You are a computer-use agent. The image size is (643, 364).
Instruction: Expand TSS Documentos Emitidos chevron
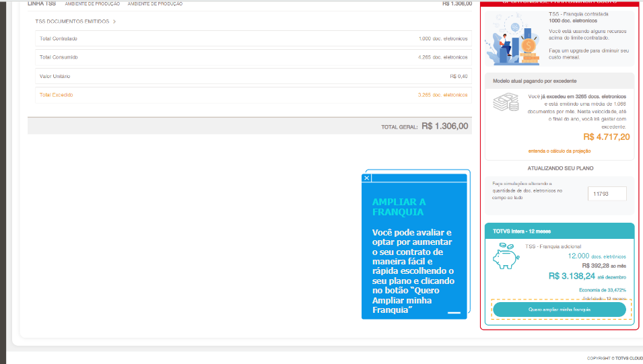click(x=114, y=22)
